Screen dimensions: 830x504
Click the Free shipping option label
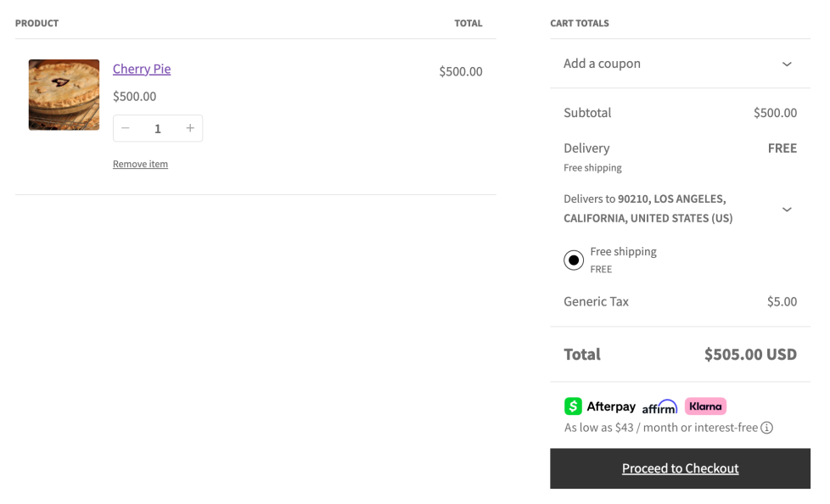point(623,252)
